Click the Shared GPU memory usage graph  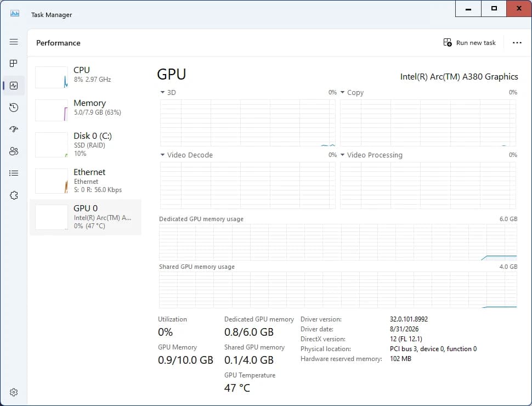(338, 290)
